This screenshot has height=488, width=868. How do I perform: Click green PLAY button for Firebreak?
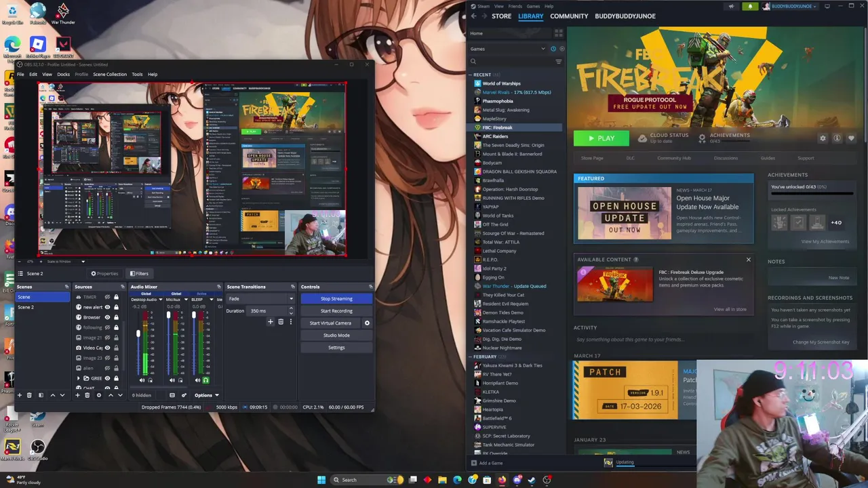pyautogui.click(x=601, y=138)
